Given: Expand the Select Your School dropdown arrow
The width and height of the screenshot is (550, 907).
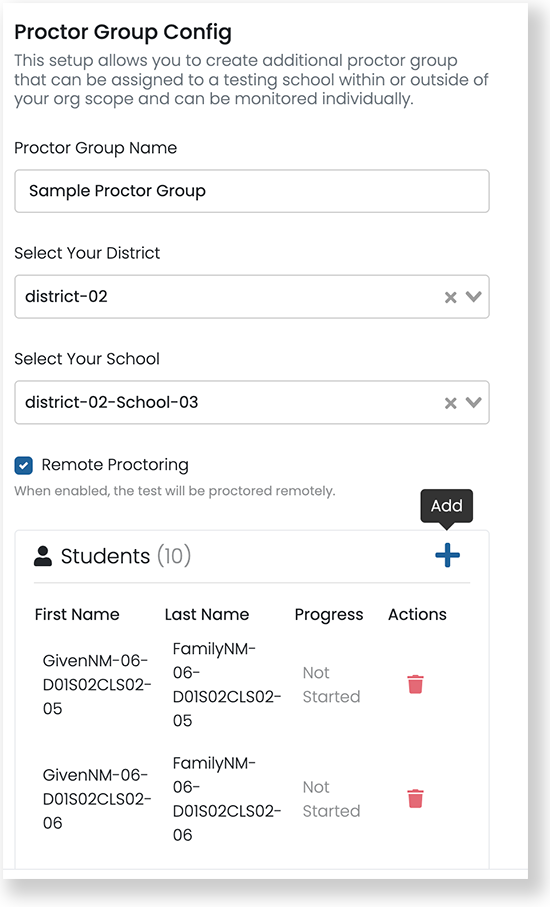Looking at the screenshot, I should [x=474, y=403].
